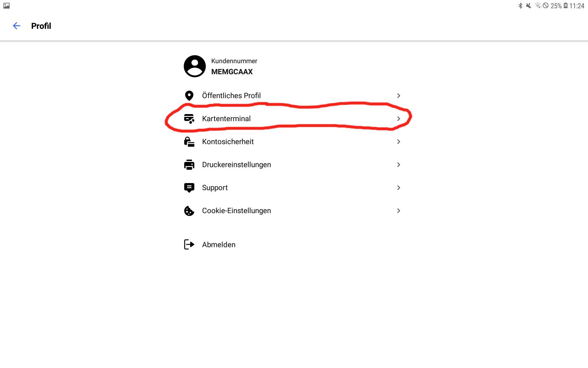
Task: Click the card terminal icon
Action: point(189,119)
